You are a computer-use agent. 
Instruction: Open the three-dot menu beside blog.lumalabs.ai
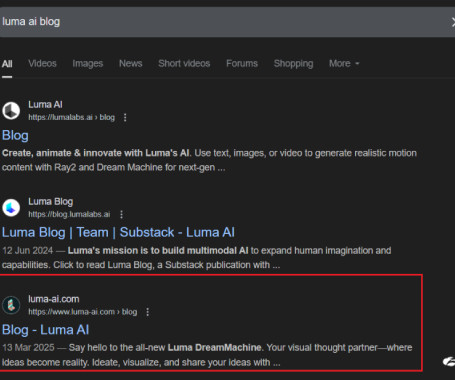point(121,214)
